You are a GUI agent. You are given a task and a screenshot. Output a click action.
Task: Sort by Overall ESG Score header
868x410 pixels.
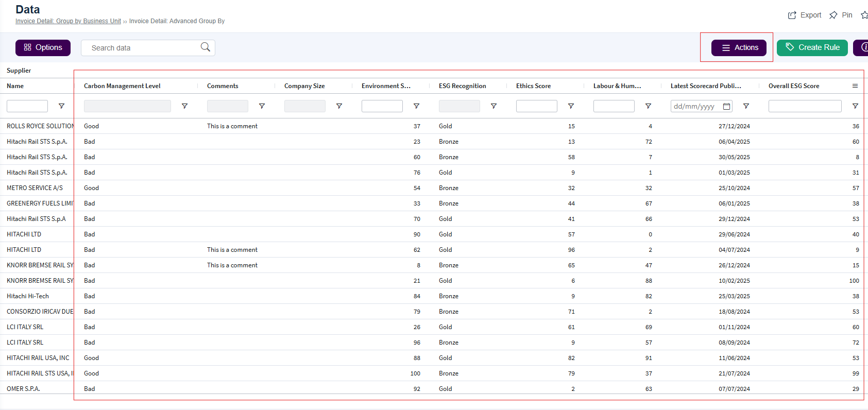tap(794, 86)
